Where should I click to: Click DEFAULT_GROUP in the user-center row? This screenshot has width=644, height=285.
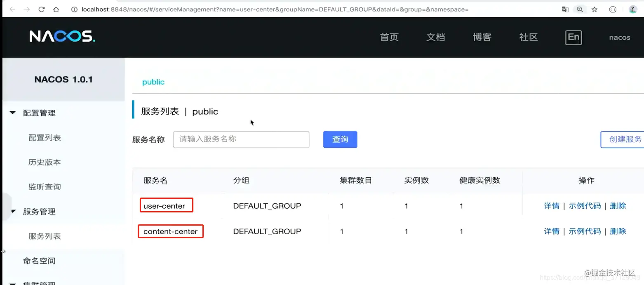coord(267,206)
